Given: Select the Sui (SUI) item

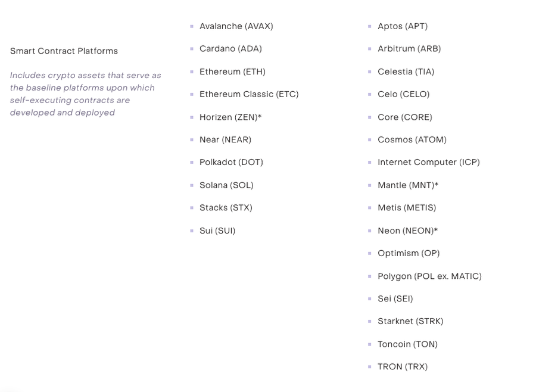Looking at the screenshot, I should pyautogui.click(x=217, y=231).
